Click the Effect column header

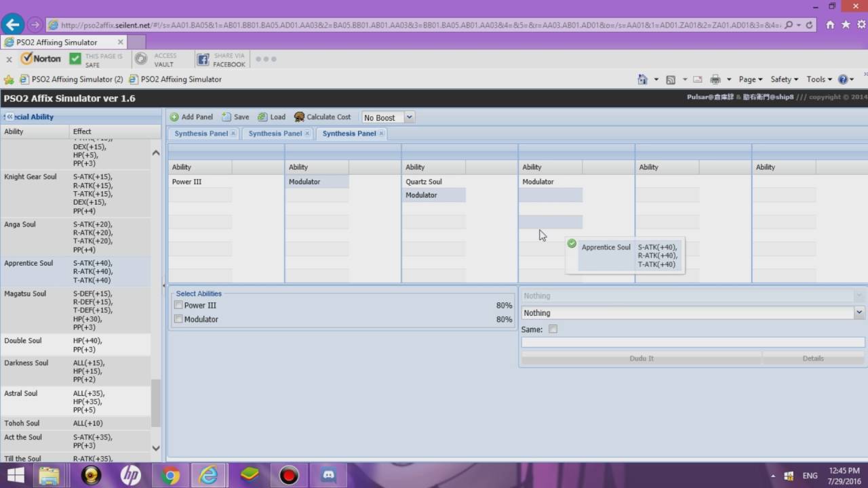pyautogui.click(x=116, y=131)
